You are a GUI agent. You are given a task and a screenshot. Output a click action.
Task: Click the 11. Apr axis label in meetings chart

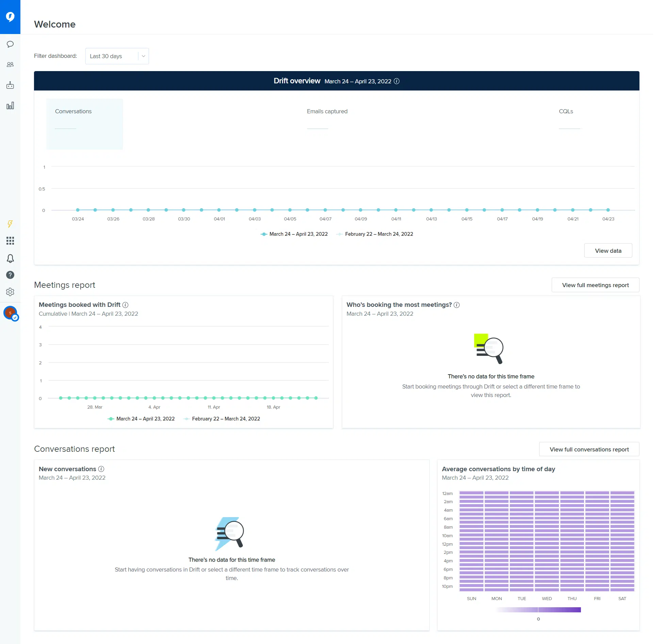tap(214, 407)
